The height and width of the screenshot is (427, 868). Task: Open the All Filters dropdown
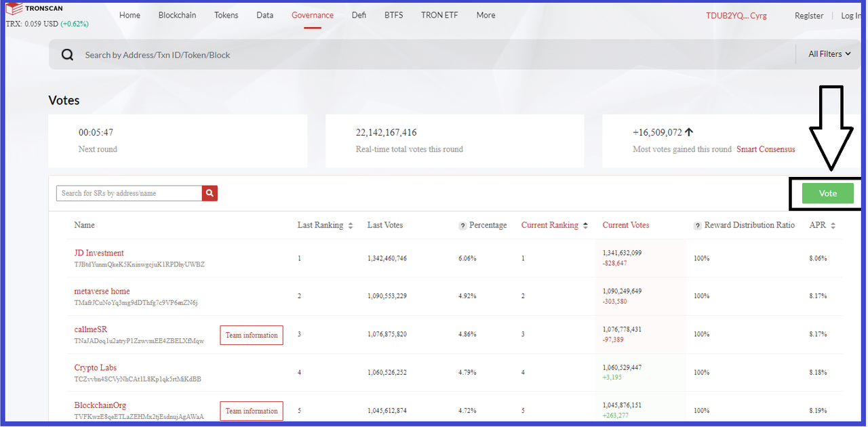pos(829,54)
